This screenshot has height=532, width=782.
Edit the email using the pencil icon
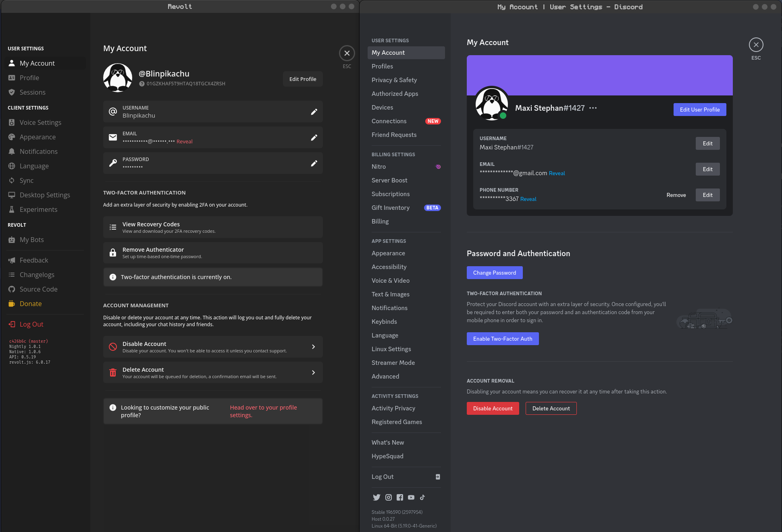coord(314,137)
